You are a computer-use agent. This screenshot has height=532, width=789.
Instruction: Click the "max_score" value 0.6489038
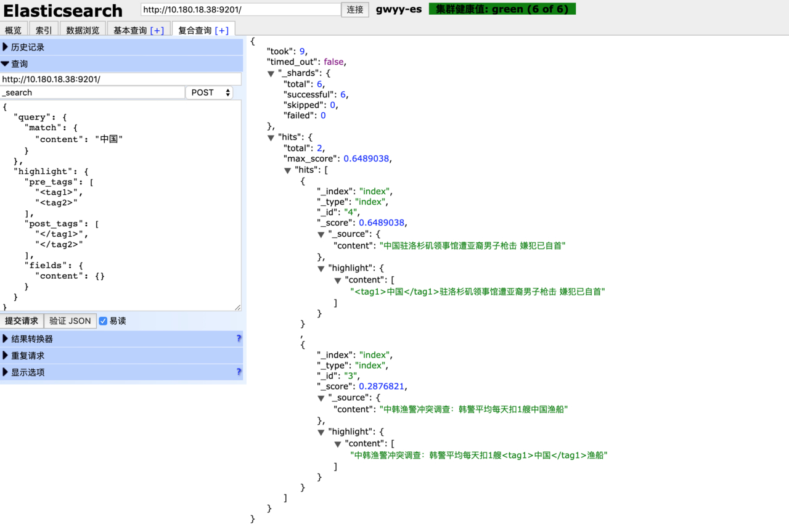pos(366,158)
